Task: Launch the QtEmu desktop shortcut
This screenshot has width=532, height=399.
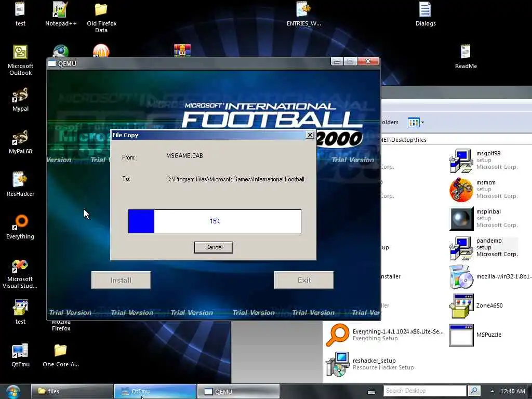Action: [x=20, y=355]
